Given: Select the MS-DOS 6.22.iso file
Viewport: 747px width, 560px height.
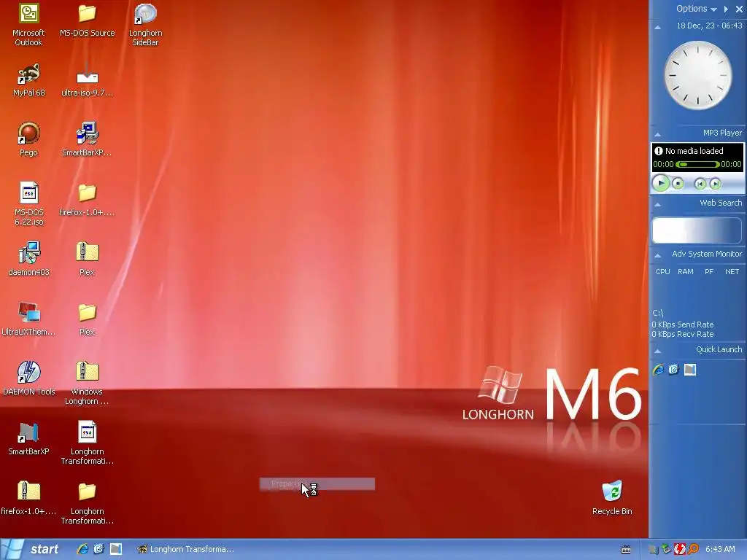Looking at the screenshot, I should [28, 193].
